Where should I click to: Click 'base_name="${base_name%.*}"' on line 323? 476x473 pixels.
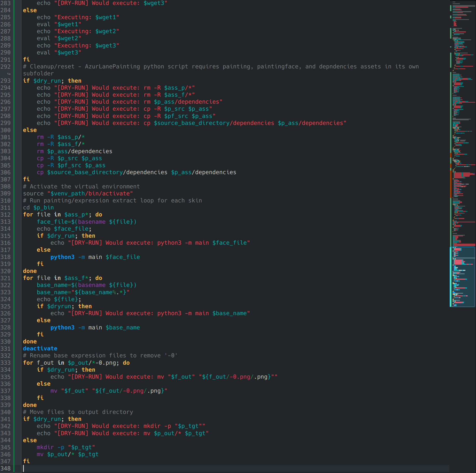click(x=83, y=292)
